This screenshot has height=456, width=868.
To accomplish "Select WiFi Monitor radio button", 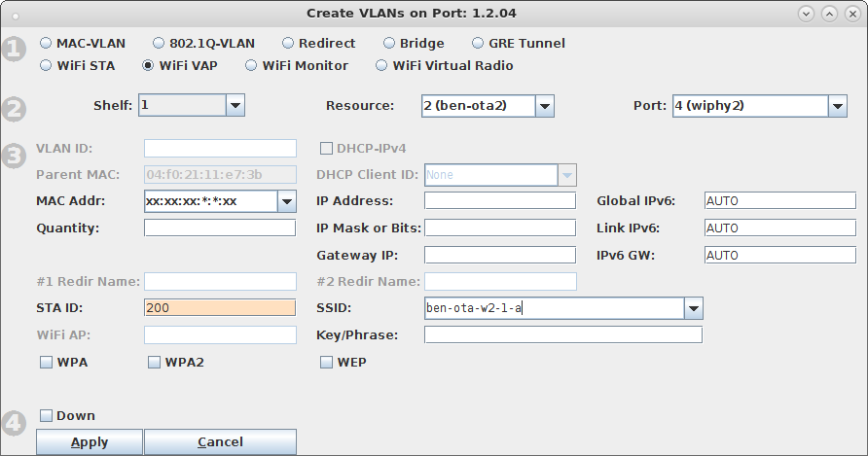I will (252, 66).
